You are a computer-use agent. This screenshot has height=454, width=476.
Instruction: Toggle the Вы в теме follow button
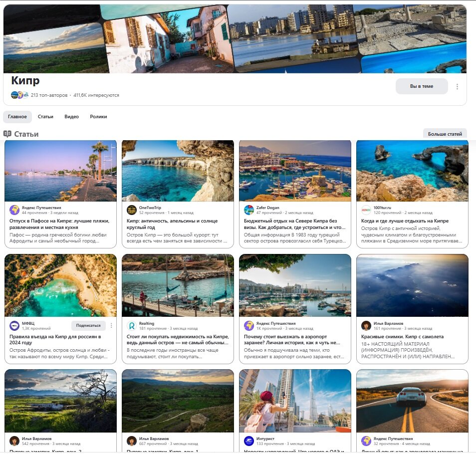pyautogui.click(x=422, y=86)
